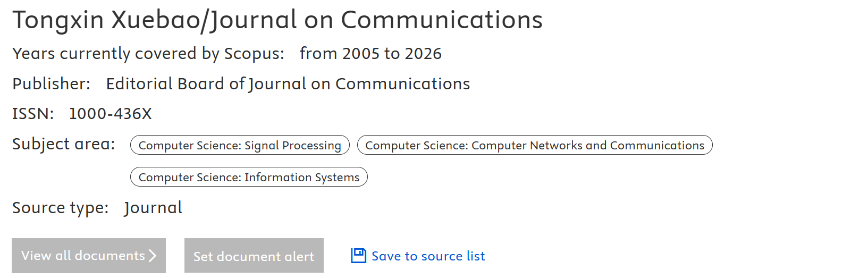This screenshot has width=868, height=278.
Task: Click the Source type value Journal
Action: [x=153, y=208]
